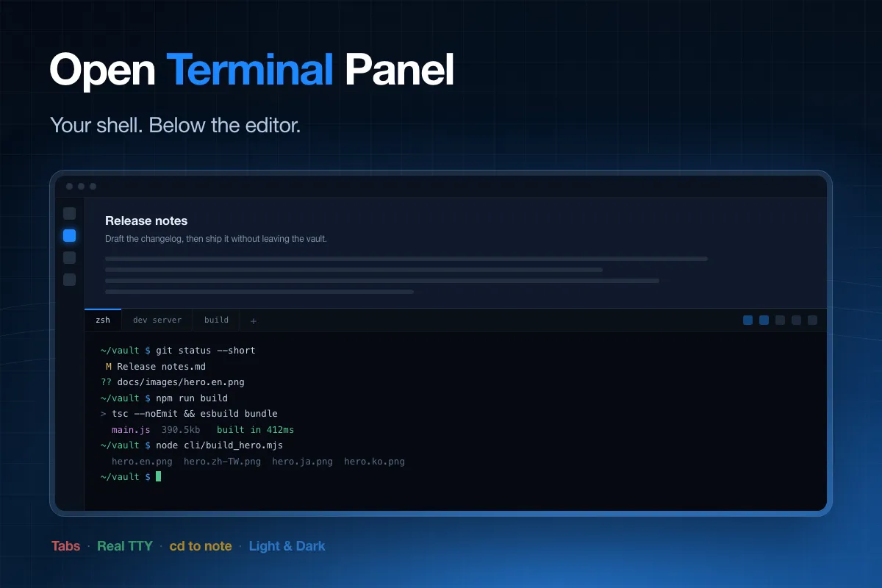Click the topmost gray sidebar icon
Viewport: 882px width, 588px height.
click(x=69, y=214)
